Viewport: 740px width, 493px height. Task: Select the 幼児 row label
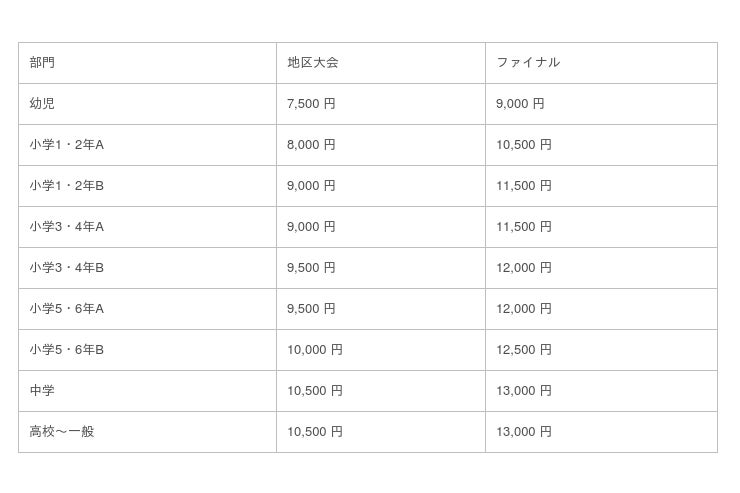point(42,104)
